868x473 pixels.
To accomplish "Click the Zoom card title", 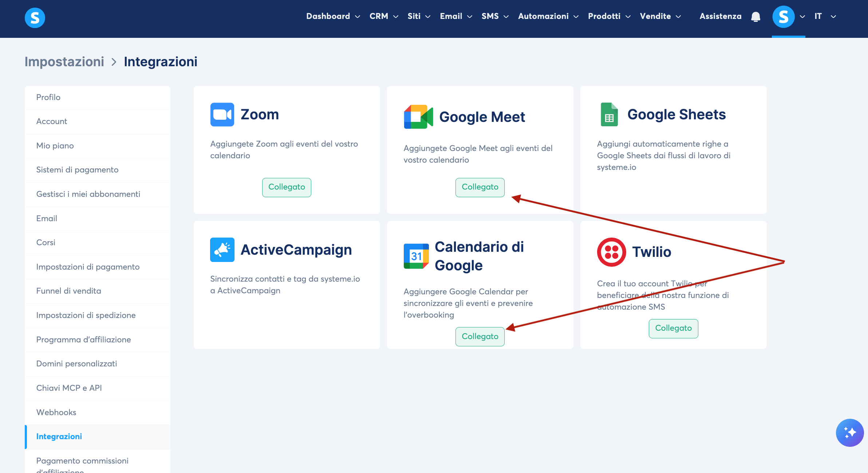I will tap(260, 115).
